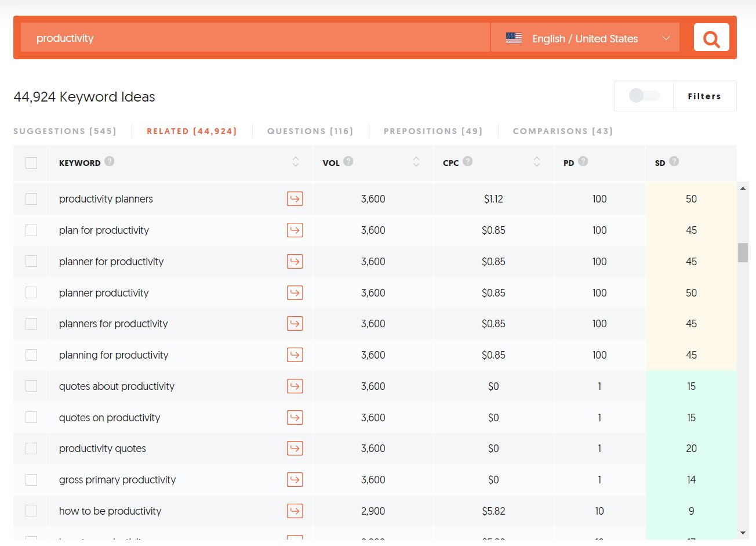Click the Filters button
This screenshot has height=546, width=756.
point(704,96)
